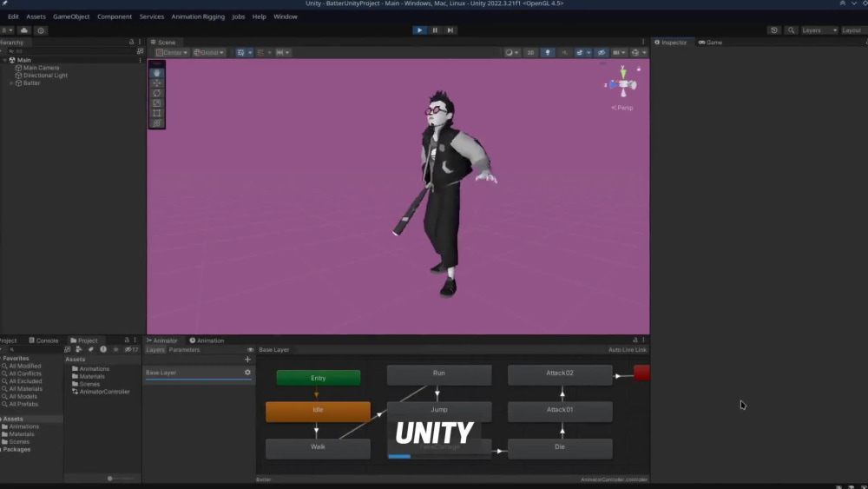Select Main Camera in Hierarchy
The image size is (868, 489).
[41, 68]
